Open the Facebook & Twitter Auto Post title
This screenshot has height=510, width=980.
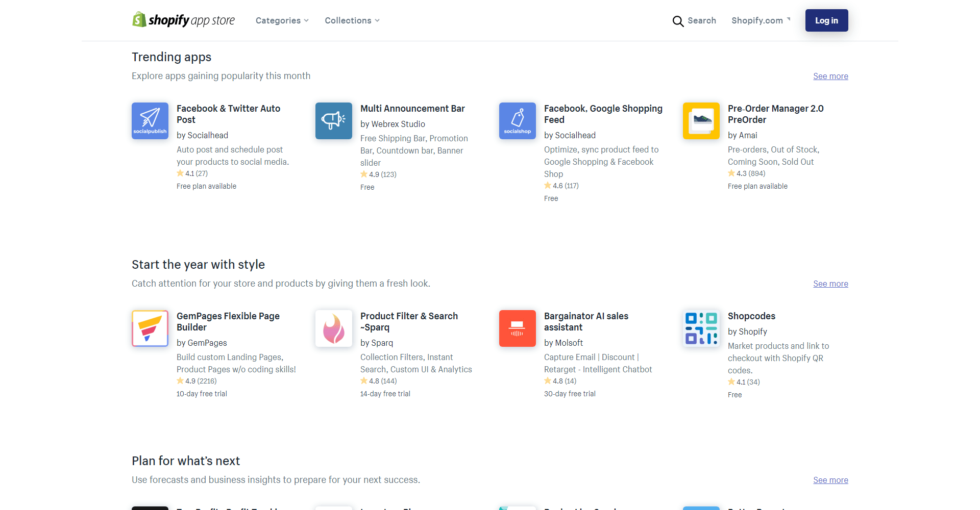point(228,114)
